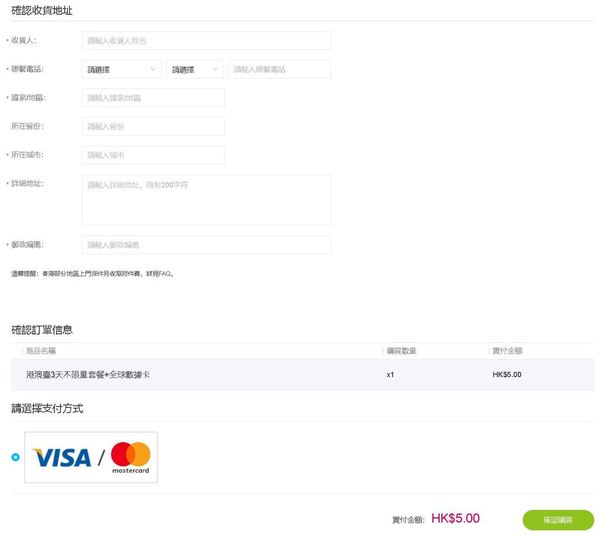Focus the 國家/地區 country input field
Image resolution: width=600 pixels, height=534 pixels.
coord(153,98)
